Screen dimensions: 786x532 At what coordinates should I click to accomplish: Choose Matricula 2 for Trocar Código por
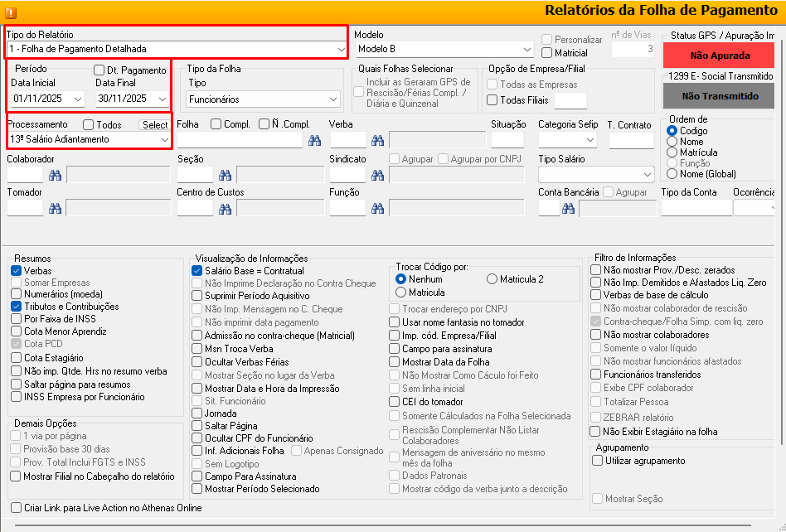tap(492, 279)
